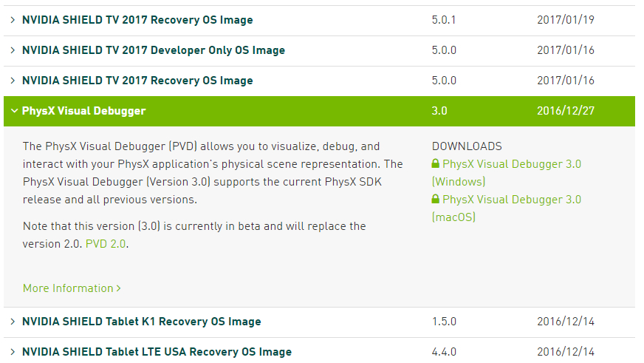Click the lock icon beside the macOS download
644x363 pixels.
click(436, 200)
